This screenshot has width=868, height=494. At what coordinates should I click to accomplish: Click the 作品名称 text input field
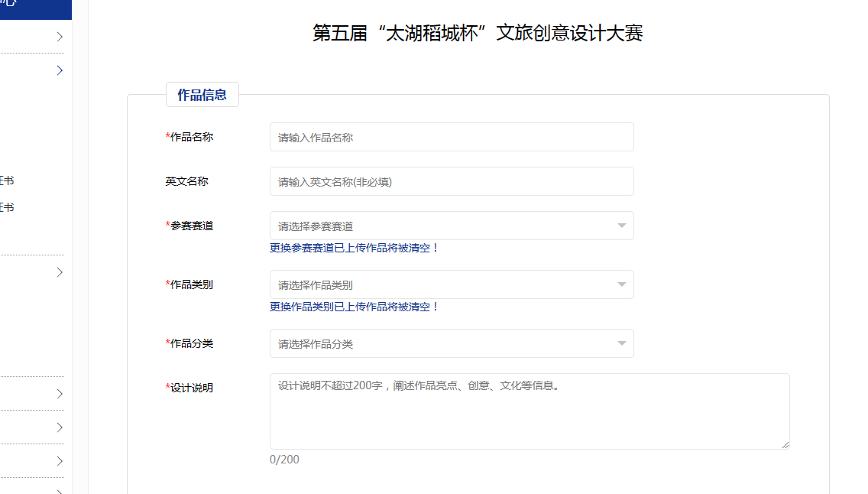pyautogui.click(x=451, y=138)
